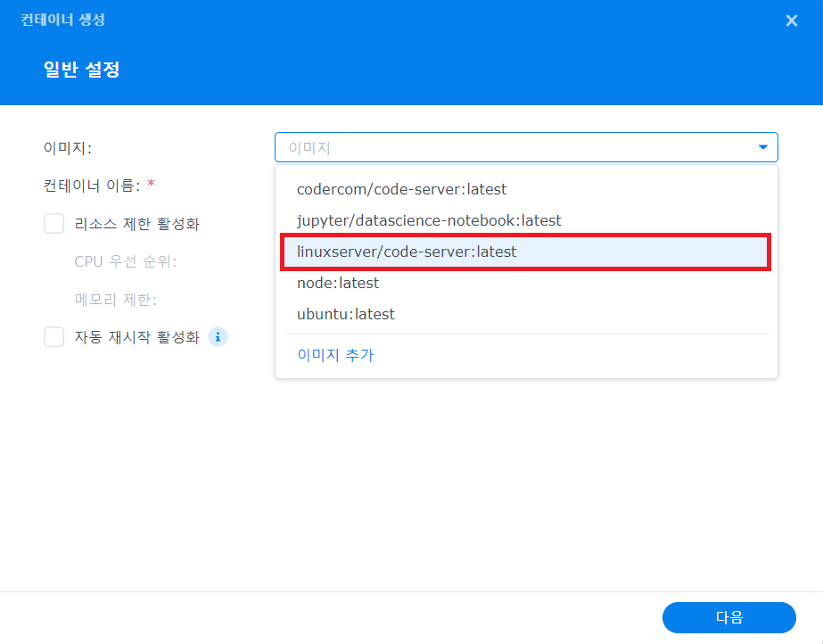
Task: Pick node:latest from the image list
Action: pos(526,283)
